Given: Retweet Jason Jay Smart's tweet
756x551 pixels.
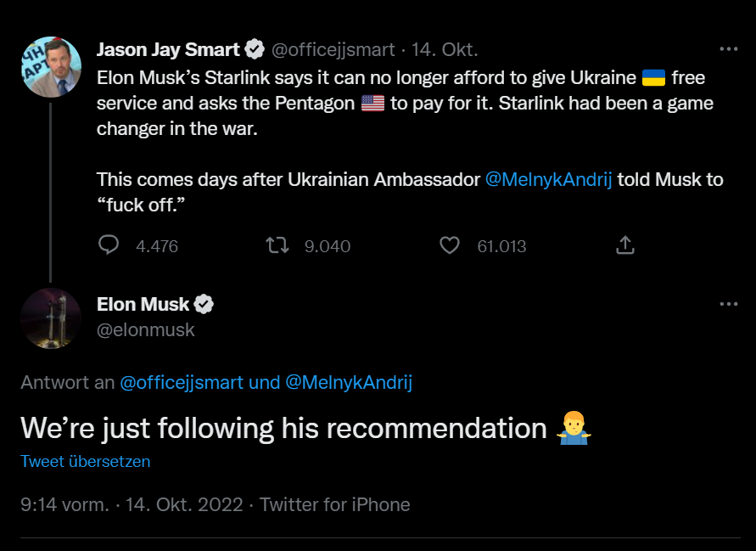Looking at the screenshot, I should [x=277, y=245].
